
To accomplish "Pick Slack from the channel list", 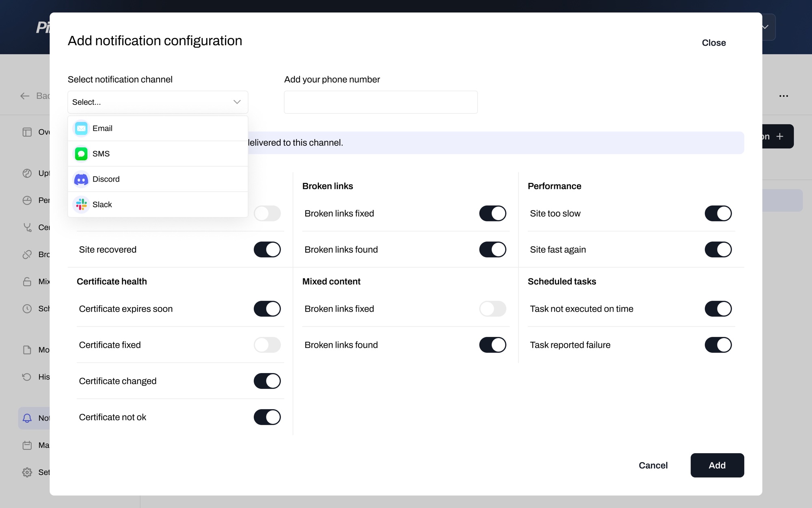I will (x=158, y=204).
